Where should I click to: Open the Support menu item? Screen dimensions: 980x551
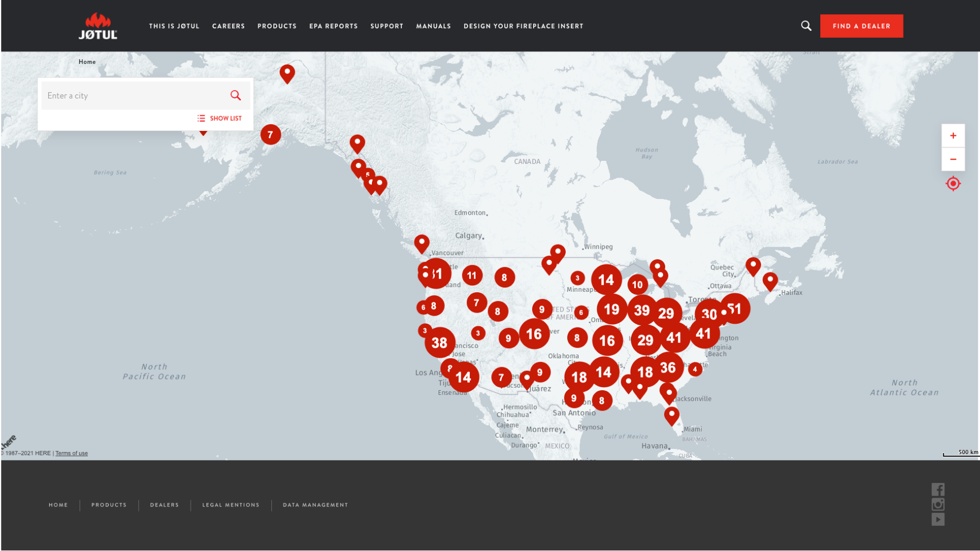point(387,26)
